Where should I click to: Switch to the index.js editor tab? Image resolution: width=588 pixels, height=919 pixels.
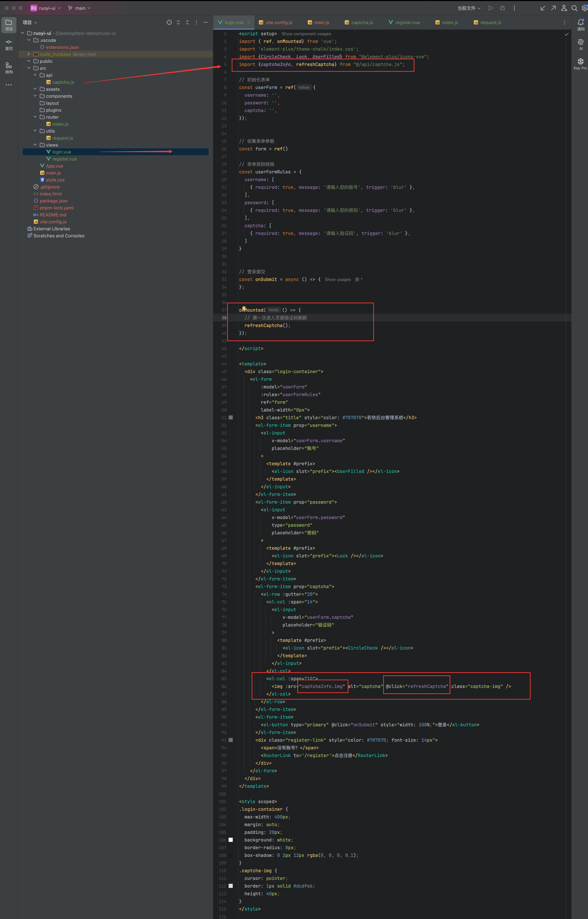coord(447,23)
